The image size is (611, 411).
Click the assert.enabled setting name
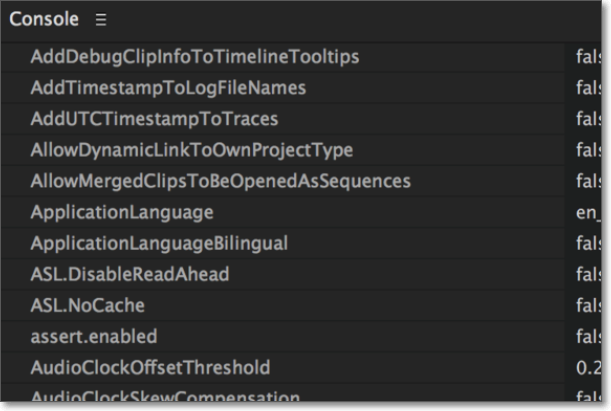click(94, 336)
